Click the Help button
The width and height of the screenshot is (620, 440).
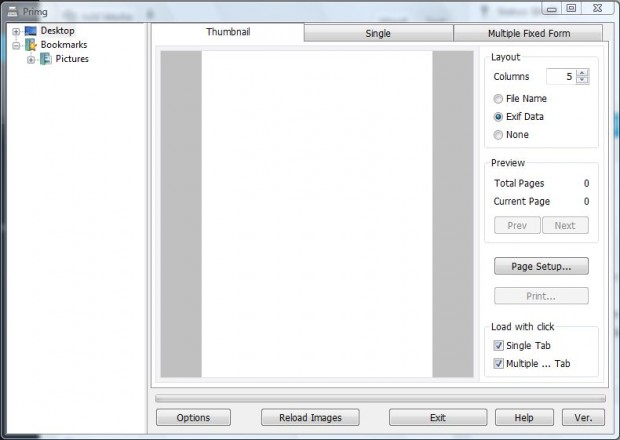(x=523, y=418)
